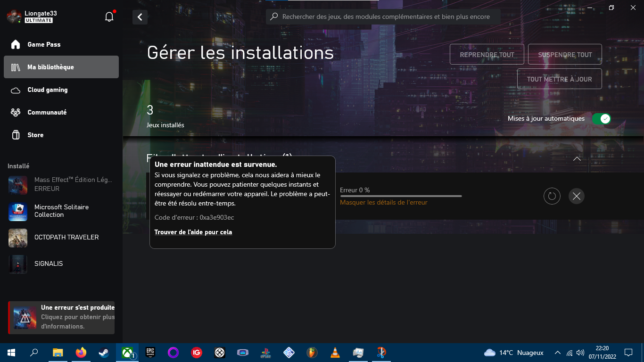Open Mass Effect Édition Légendaire entry
Screen dimensions: 644x362
pyautogui.click(x=61, y=184)
